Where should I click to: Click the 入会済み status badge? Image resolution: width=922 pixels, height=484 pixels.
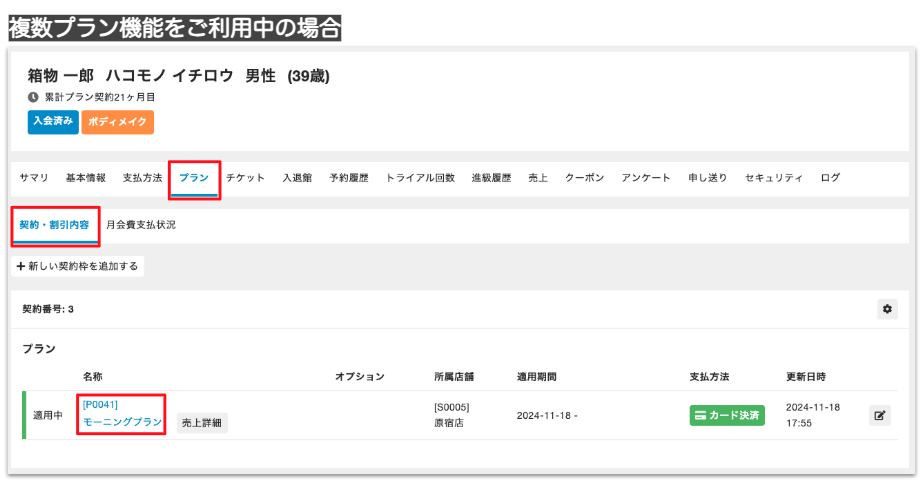click(x=53, y=121)
